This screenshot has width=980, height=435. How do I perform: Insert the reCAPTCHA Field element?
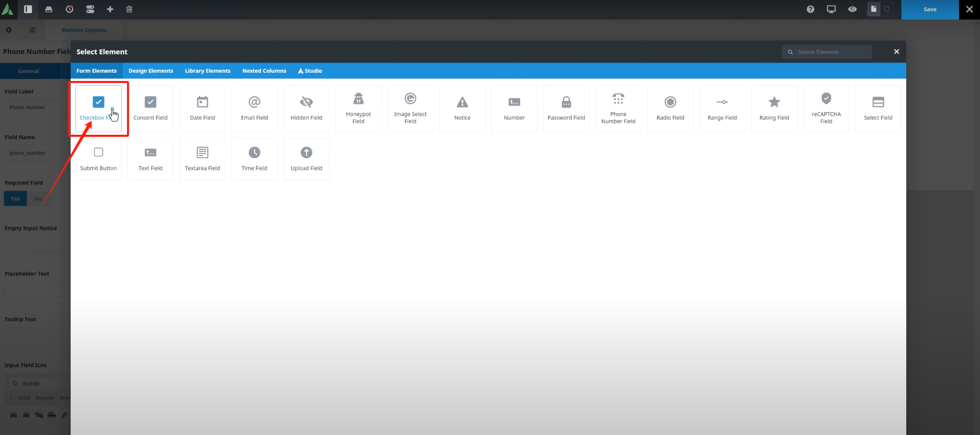(x=826, y=108)
